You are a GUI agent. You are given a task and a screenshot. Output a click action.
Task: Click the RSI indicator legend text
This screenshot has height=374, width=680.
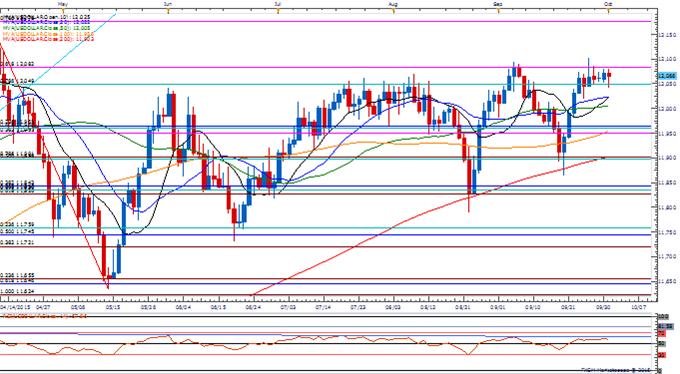(45, 316)
